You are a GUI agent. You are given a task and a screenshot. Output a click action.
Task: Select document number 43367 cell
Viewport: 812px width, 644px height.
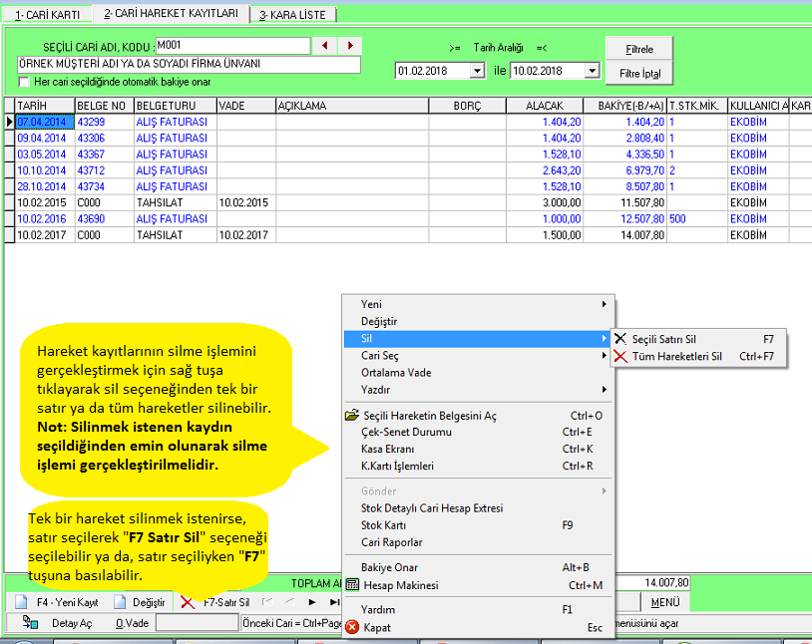[105, 155]
